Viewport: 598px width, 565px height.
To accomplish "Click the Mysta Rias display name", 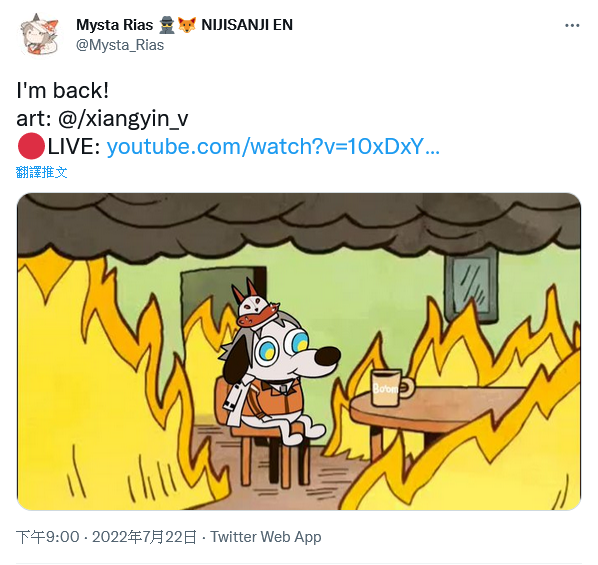I will [x=114, y=25].
